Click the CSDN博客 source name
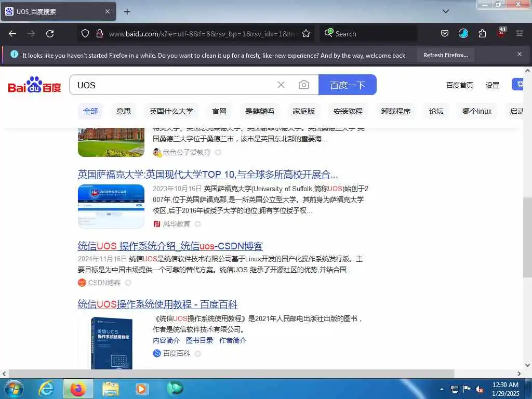The image size is (532, 399). 104,283
